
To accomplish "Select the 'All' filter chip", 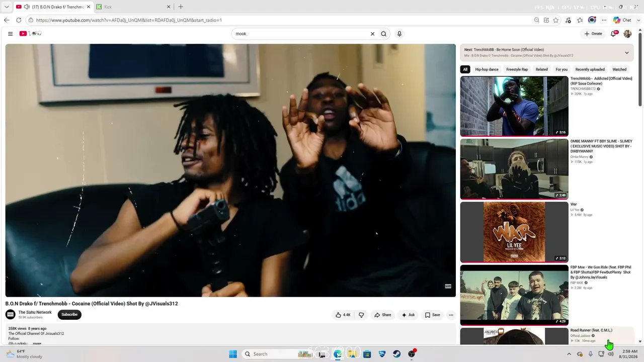I will click(465, 69).
